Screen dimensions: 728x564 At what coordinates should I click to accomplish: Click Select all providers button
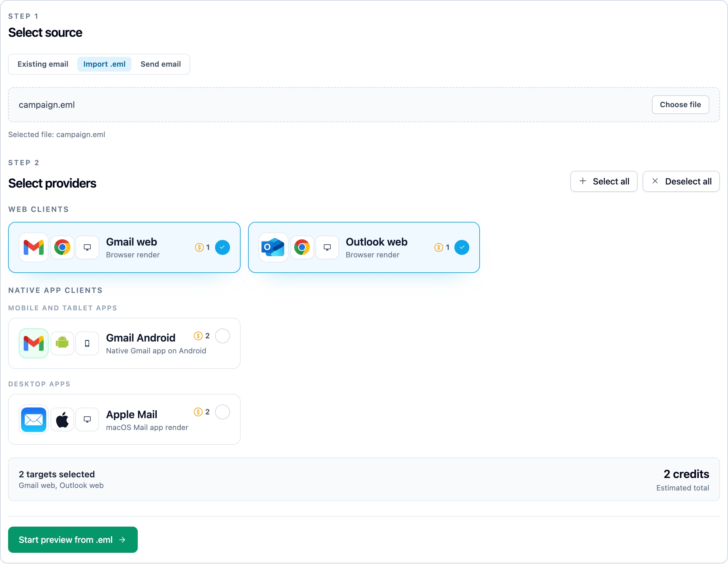(604, 181)
